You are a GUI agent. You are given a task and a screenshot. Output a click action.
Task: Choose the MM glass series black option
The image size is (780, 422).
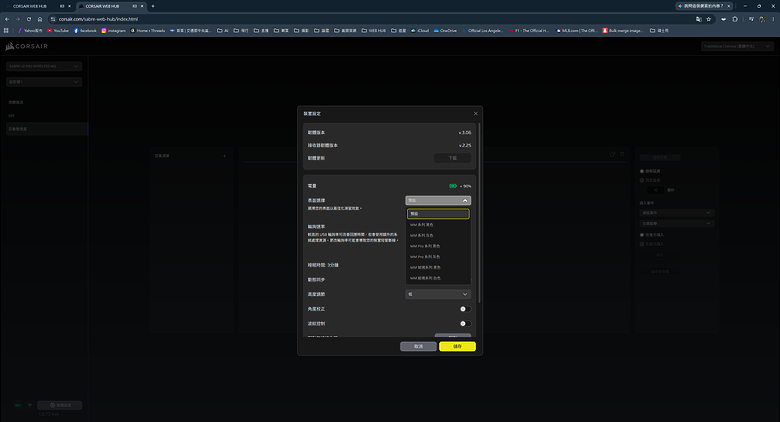tap(438, 268)
